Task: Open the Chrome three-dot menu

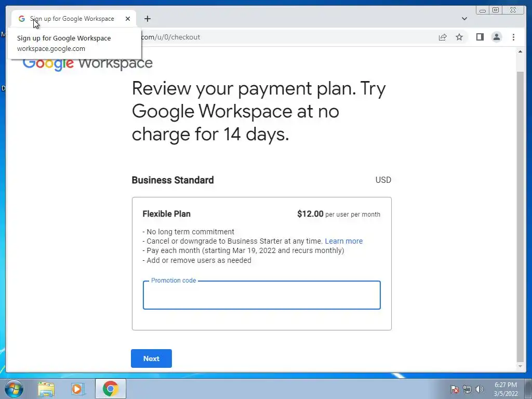Action: click(x=513, y=37)
